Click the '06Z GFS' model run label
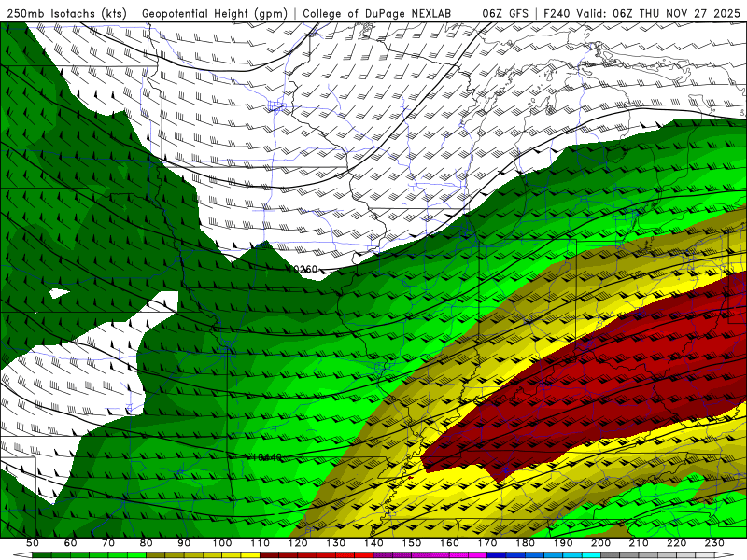Image resolution: width=747 pixels, height=560 pixels. [x=505, y=14]
